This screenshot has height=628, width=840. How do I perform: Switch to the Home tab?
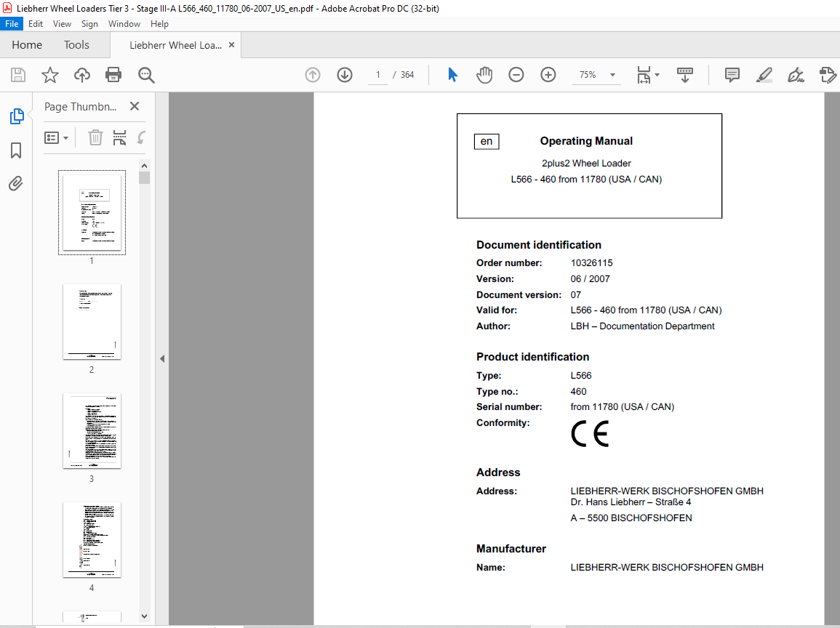click(27, 45)
